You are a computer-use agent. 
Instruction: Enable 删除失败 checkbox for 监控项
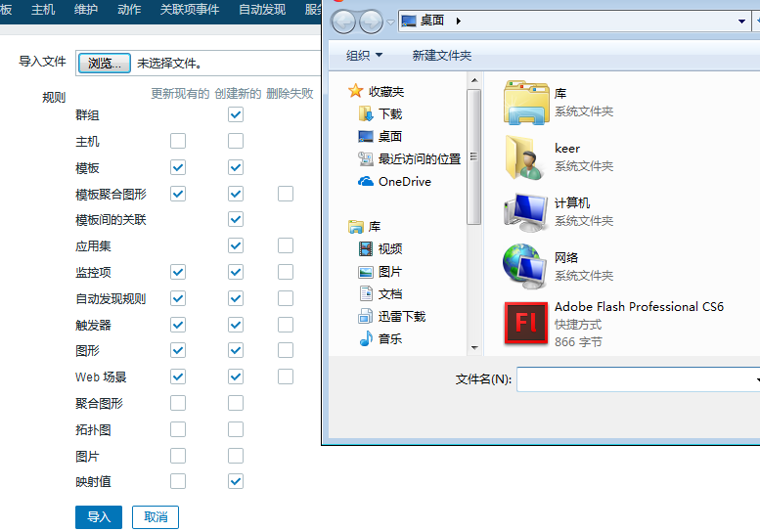(286, 272)
